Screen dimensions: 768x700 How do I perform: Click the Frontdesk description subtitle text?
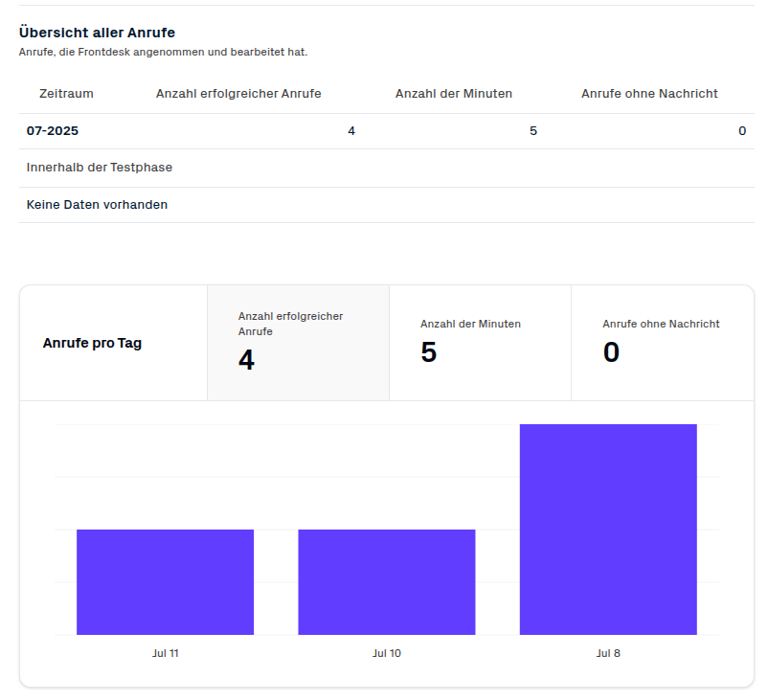point(163,52)
